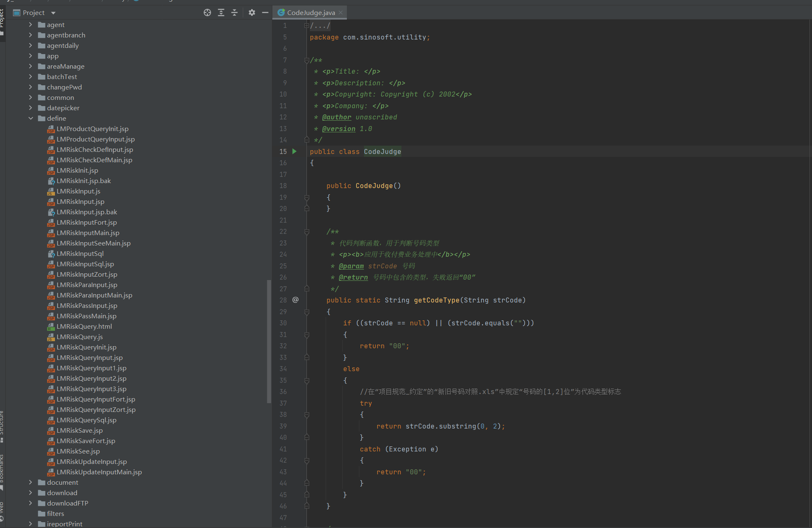Click the LMRiskCheckDefInput.jsp file icon
The width and height of the screenshot is (812, 528).
point(51,150)
